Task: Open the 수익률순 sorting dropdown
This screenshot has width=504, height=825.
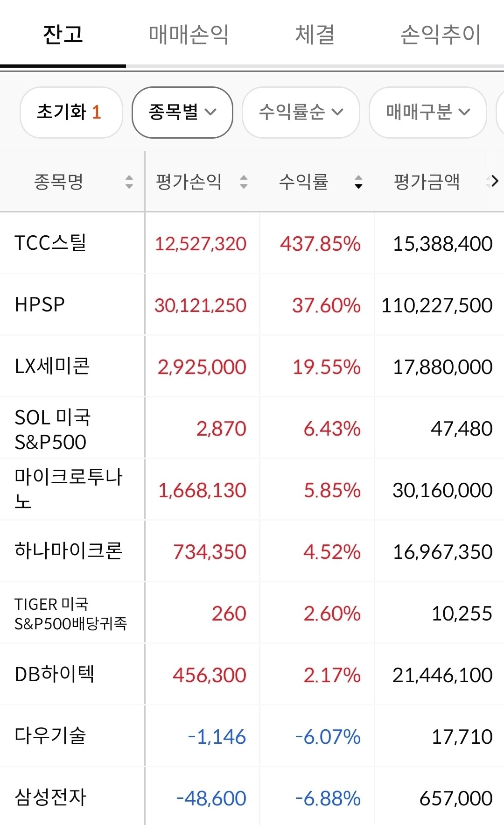Action: 301,113
